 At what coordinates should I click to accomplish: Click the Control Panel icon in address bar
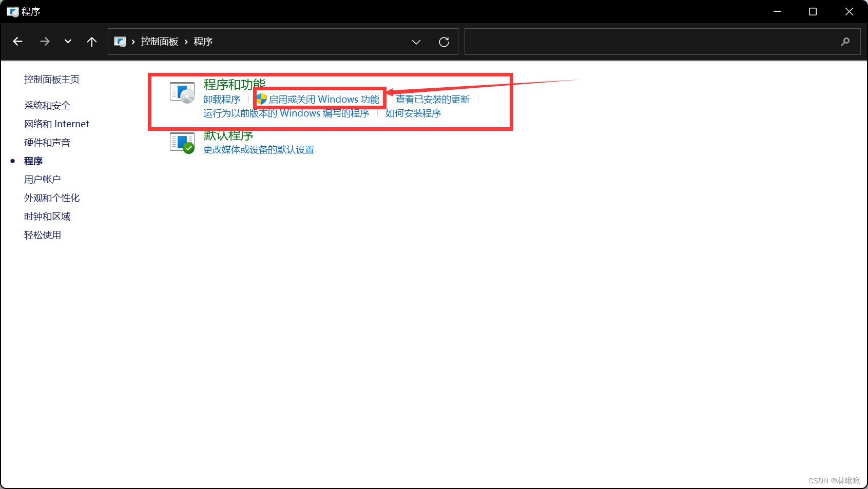(x=120, y=42)
